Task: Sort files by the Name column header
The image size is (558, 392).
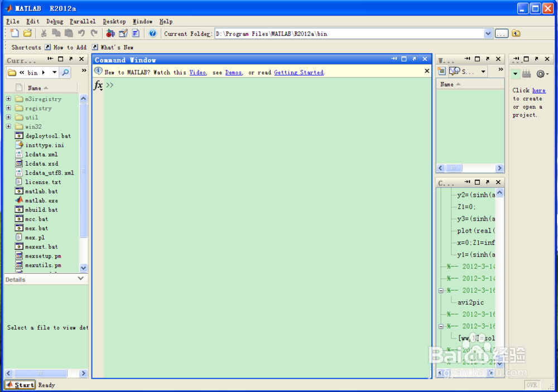Action: coord(38,88)
